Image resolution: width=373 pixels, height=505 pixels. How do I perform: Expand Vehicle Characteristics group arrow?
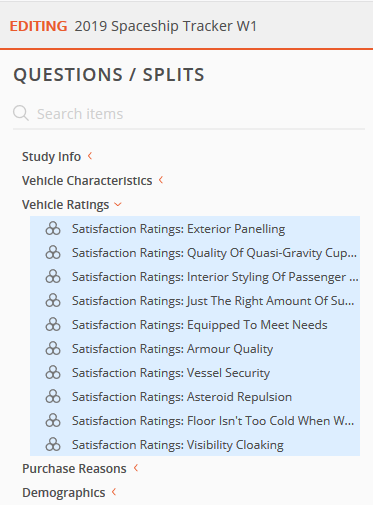[x=161, y=180]
